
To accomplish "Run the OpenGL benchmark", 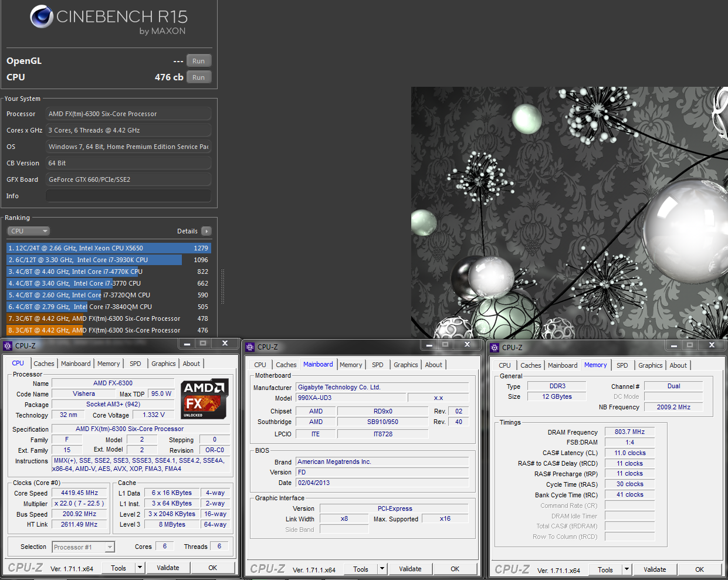I will (199, 61).
